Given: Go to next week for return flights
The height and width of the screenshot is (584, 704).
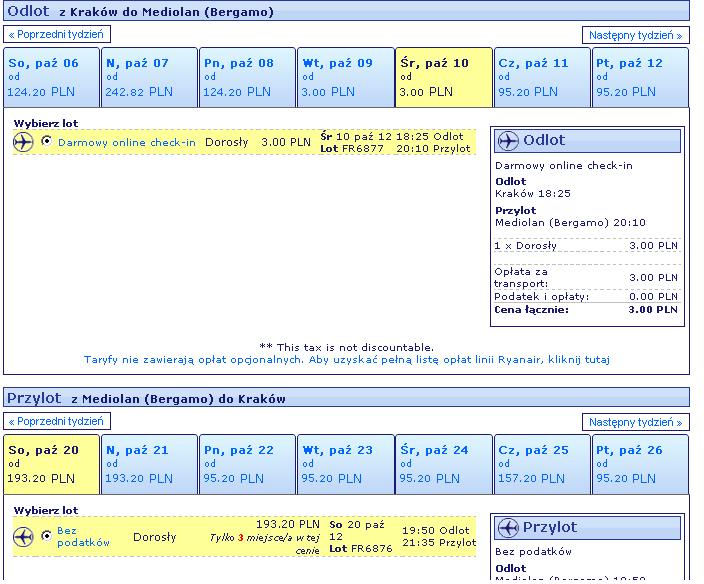Looking at the screenshot, I should [x=635, y=422].
